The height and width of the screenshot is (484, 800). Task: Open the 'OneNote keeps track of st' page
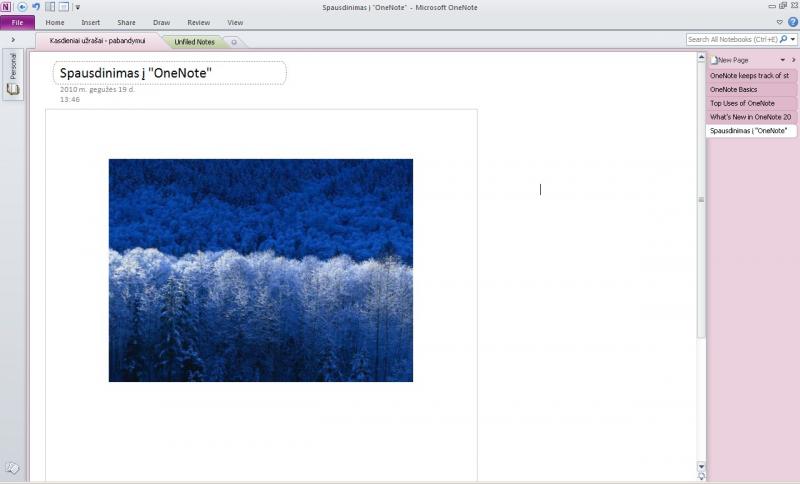[751, 75]
